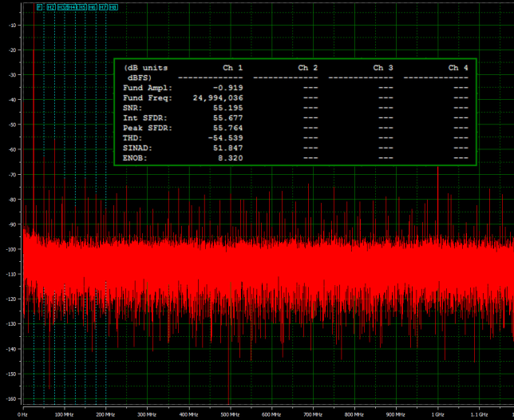This screenshot has width=514, height=420.
Task: Click the 0 Hz x-axis label
Action: (x=22, y=414)
